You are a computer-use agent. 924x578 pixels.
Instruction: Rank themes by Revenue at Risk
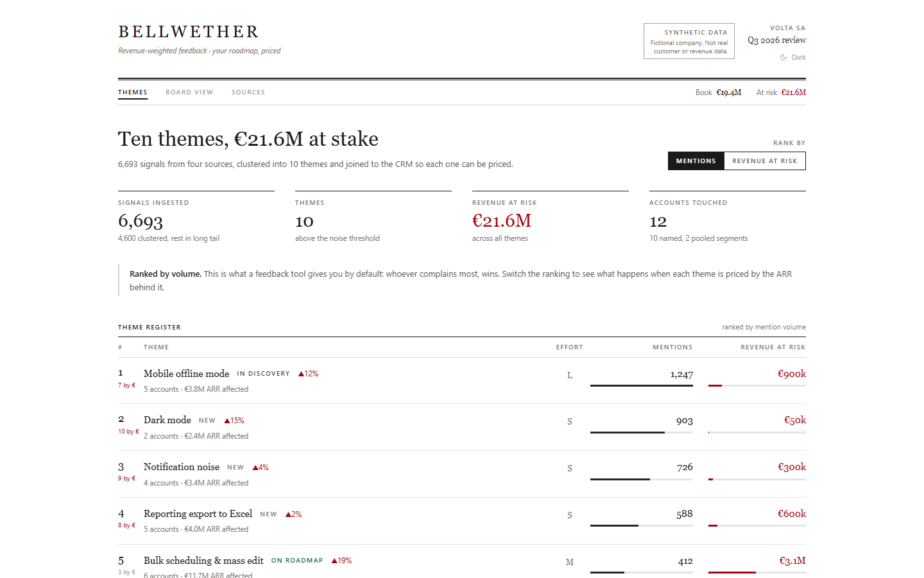(x=765, y=161)
